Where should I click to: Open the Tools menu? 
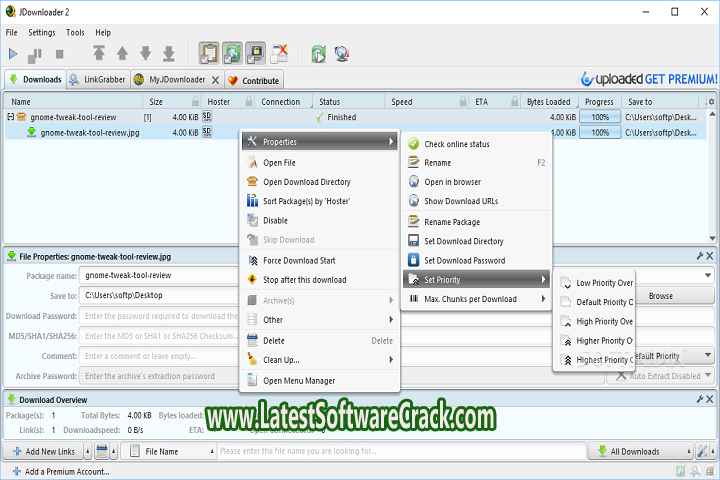click(x=75, y=33)
